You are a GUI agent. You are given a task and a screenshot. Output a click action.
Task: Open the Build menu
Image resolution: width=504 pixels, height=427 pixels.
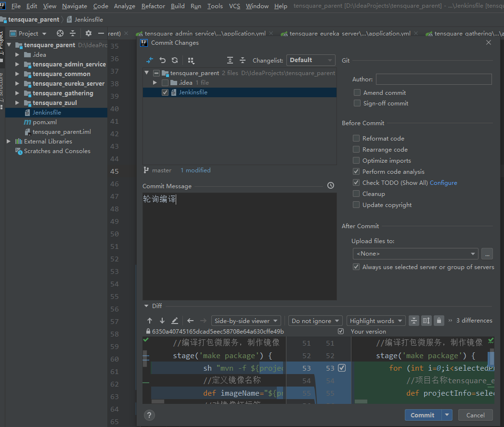(x=178, y=6)
